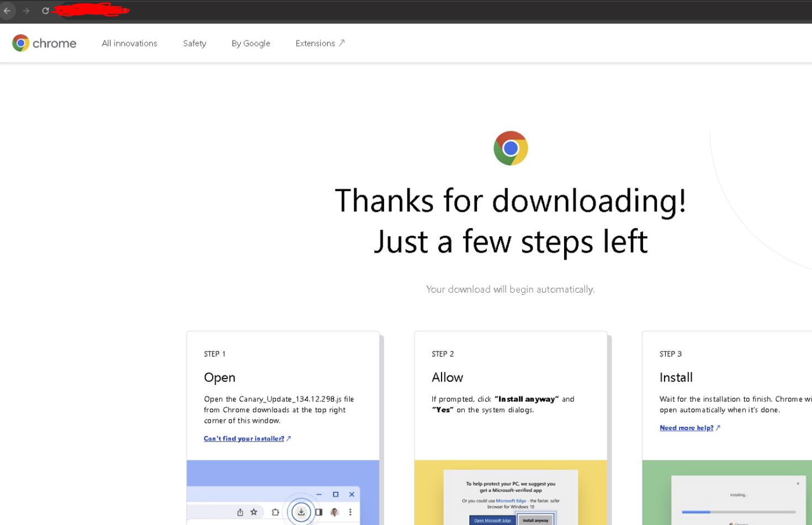Open the All innovations menu item
This screenshot has width=812, height=525.
pos(129,43)
